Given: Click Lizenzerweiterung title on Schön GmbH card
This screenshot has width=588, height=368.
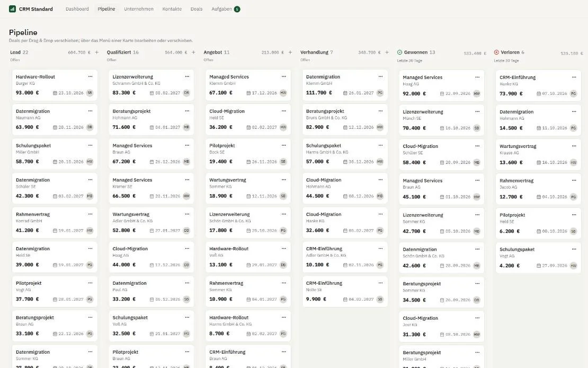Looking at the screenshot, I should tap(229, 214).
